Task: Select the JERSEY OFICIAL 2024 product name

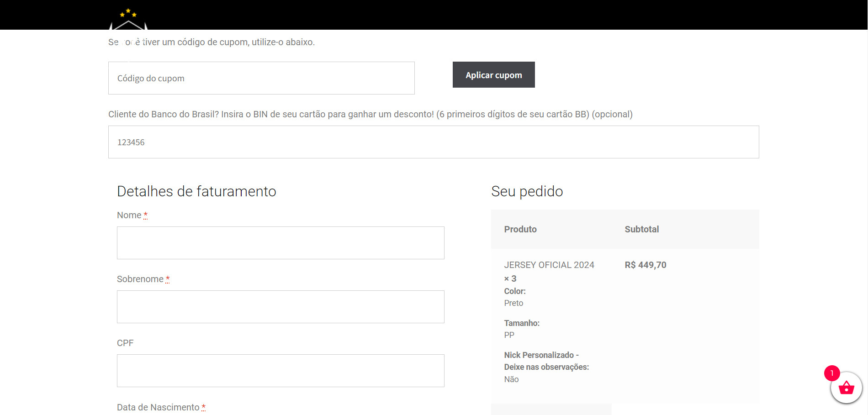Action: click(549, 265)
